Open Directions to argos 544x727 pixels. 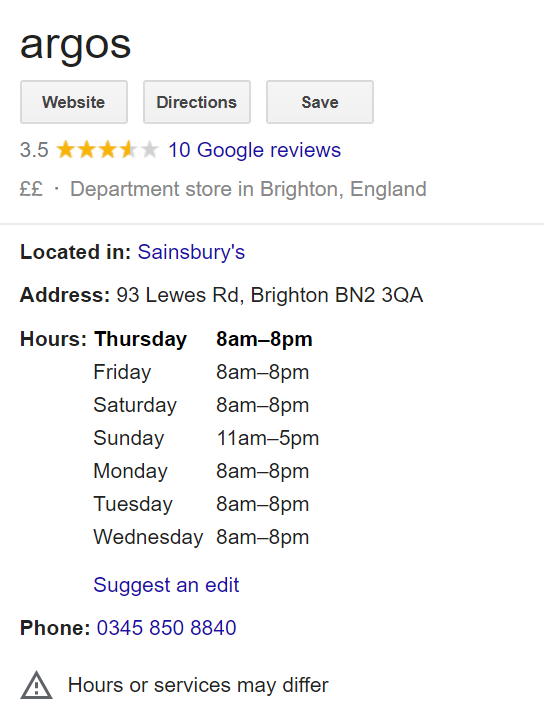tap(197, 102)
